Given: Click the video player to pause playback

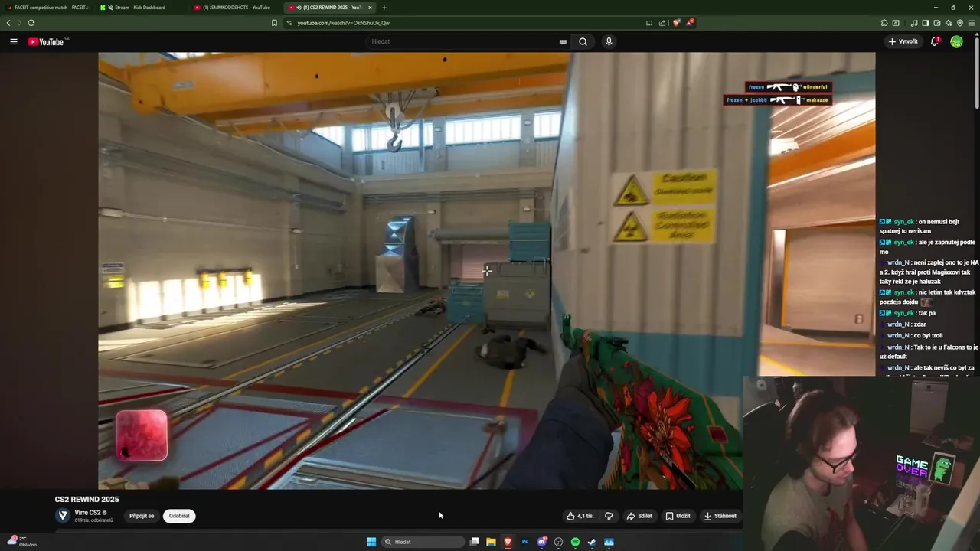Looking at the screenshot, I should pos(486,271).
